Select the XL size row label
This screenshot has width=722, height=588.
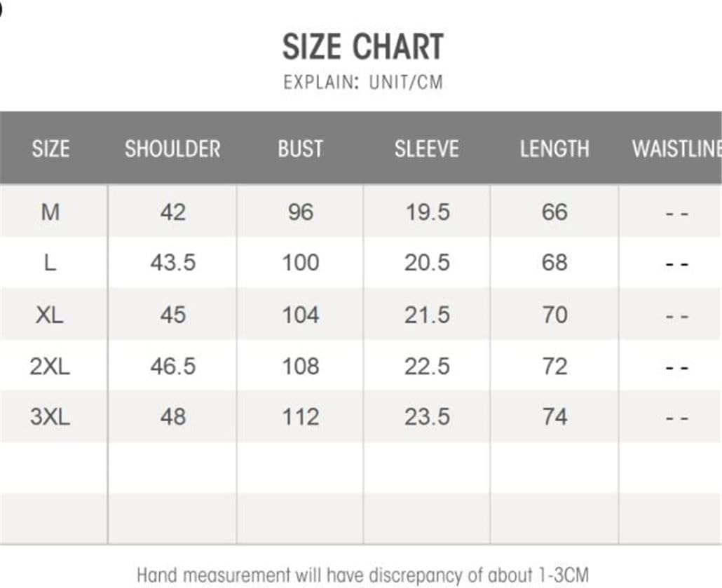(x=50, y=315)
